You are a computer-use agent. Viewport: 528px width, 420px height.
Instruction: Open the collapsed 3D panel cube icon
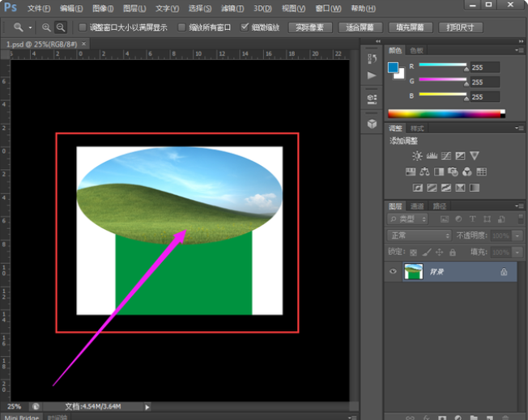click(x=372, y=124)
